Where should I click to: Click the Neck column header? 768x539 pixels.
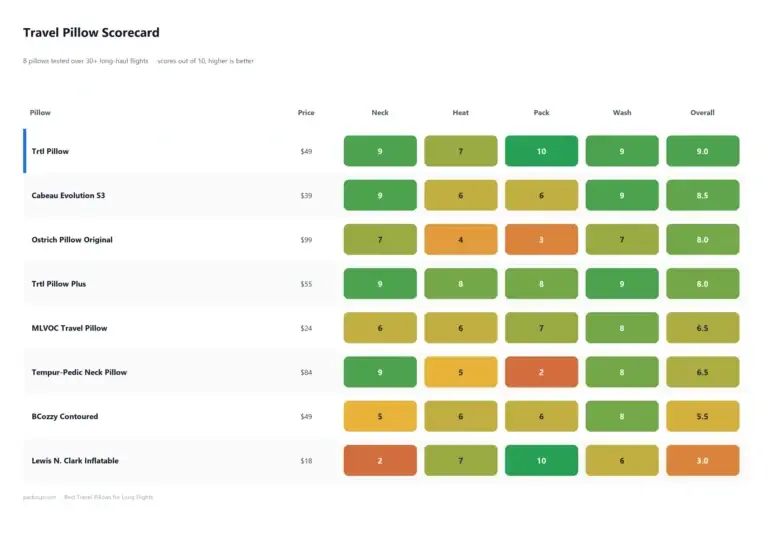[x=380, y=113]
